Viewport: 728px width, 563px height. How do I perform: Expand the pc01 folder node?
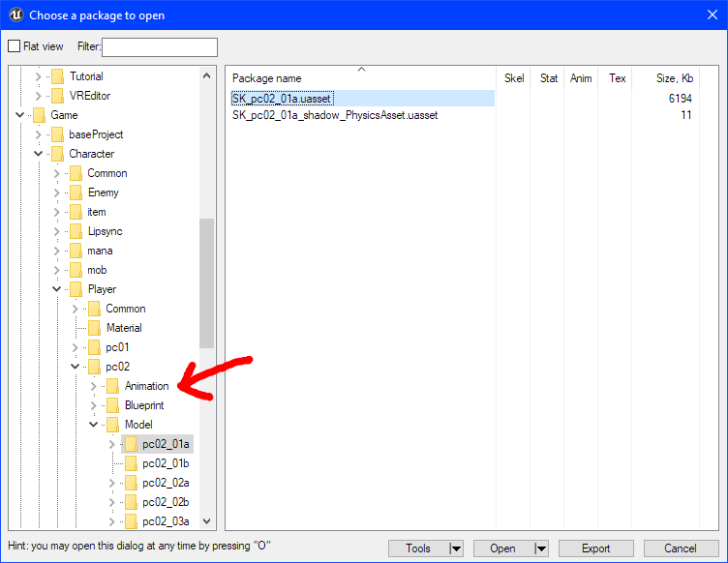tap(76, 347)
